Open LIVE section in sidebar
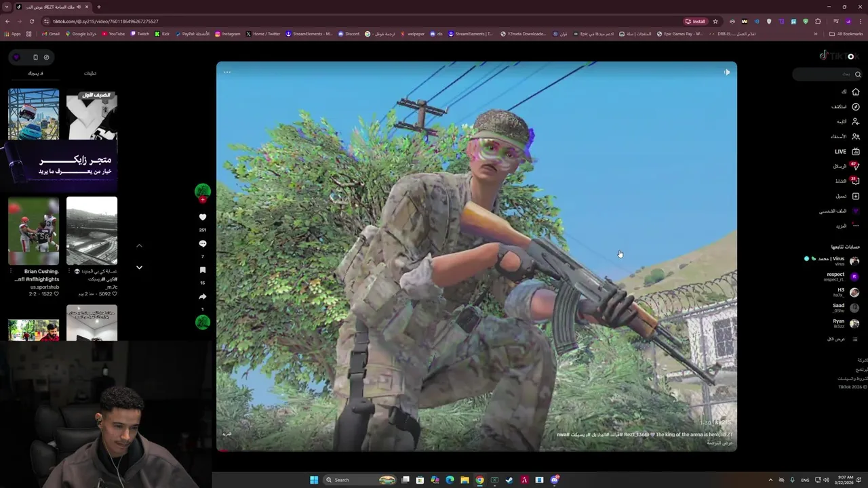The width and height of the screenshot is (868, 488). 847,152
